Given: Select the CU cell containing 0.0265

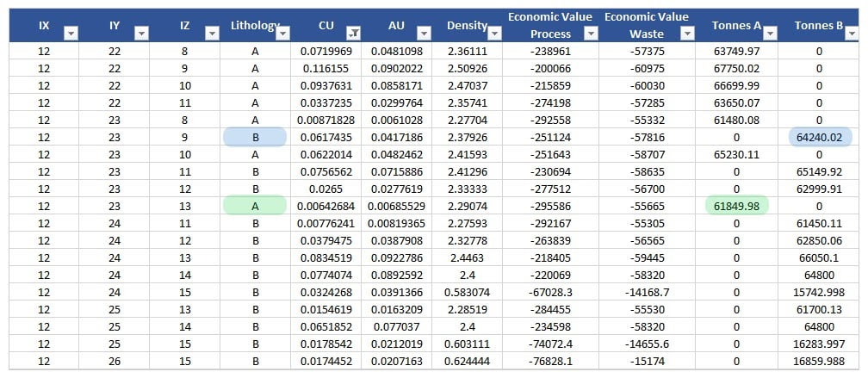Looking at the screenshot, I should point(325,189).
